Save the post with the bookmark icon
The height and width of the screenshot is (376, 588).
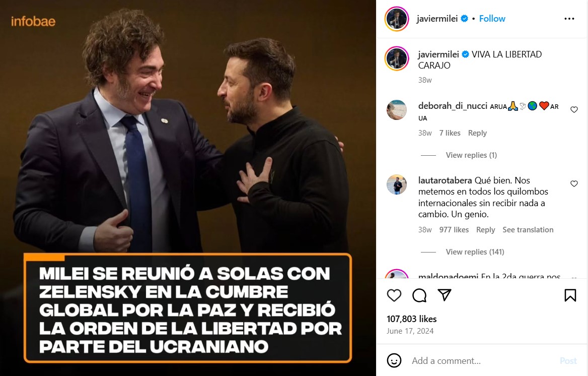tap(570, 295)
